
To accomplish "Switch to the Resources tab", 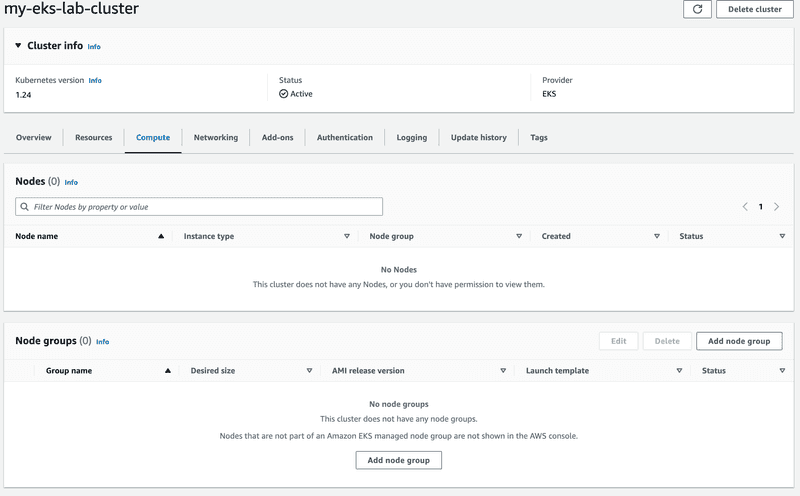I will click(x=93, y=137).
